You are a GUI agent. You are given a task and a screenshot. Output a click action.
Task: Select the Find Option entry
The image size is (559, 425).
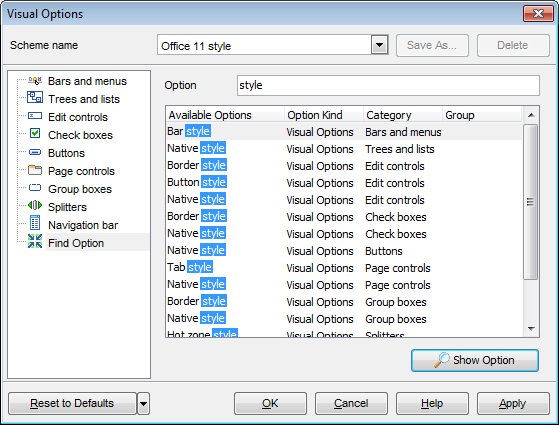[x=76, y=243]
